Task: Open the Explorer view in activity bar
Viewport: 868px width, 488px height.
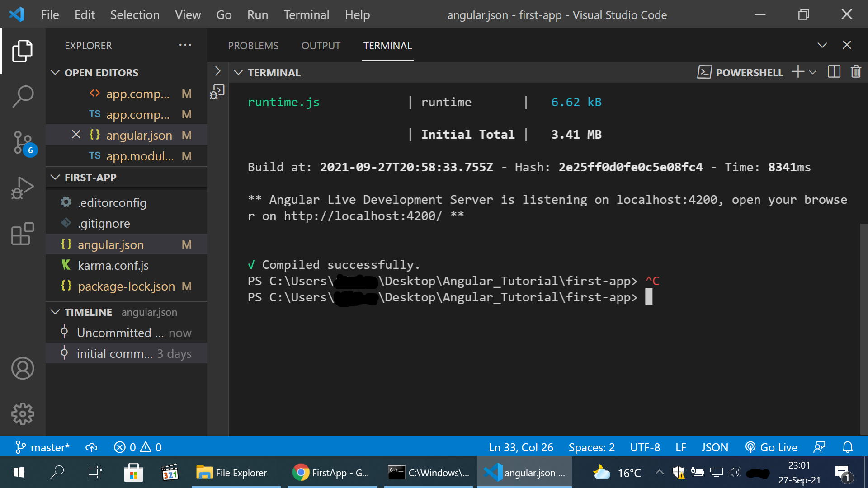Action: (x=23, y=51)
